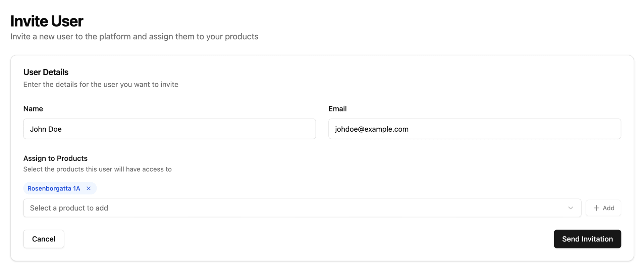The height and width of the screenshot is (269, 644).
Task: Click the Rosenborgatta 1A chip label
Action: click(x=54, y=188)
